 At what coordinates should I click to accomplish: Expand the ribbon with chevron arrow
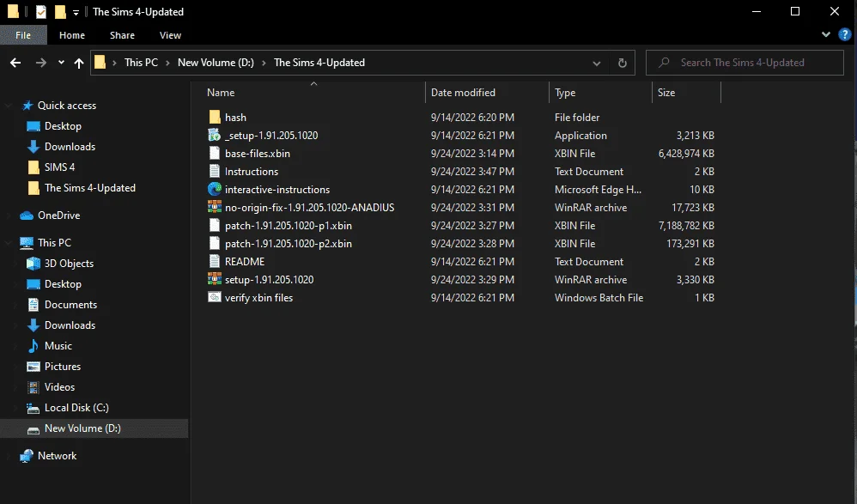826,34
